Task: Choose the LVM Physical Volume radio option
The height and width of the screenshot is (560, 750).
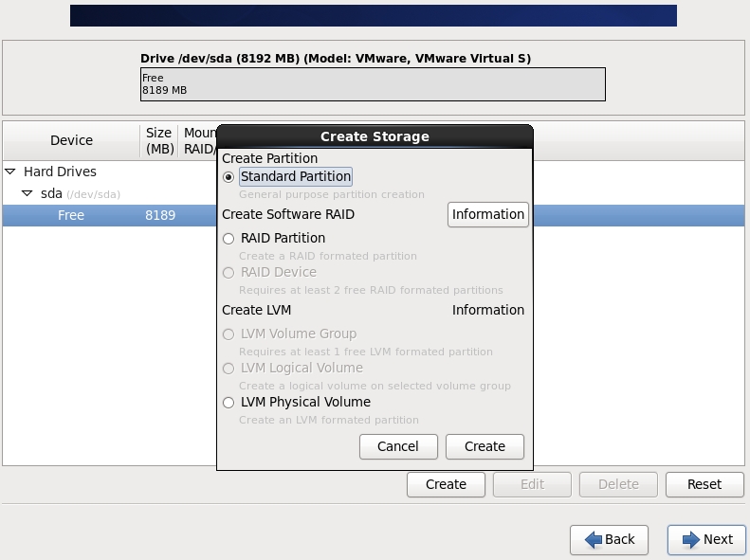Action: 229,403
